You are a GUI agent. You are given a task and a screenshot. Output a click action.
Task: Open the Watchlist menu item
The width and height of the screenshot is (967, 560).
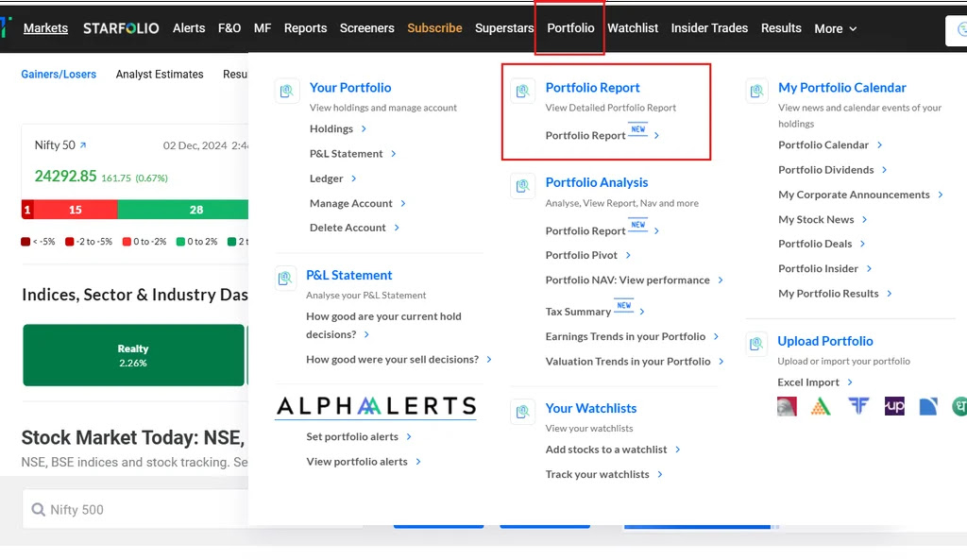[x=633, y=28]
